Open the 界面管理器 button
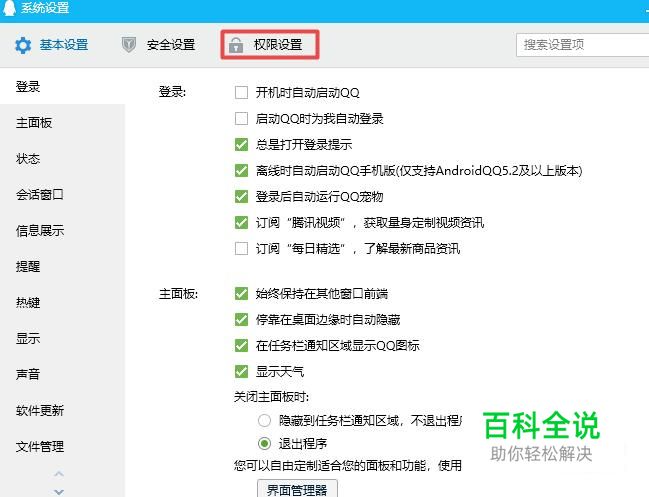 297,489
